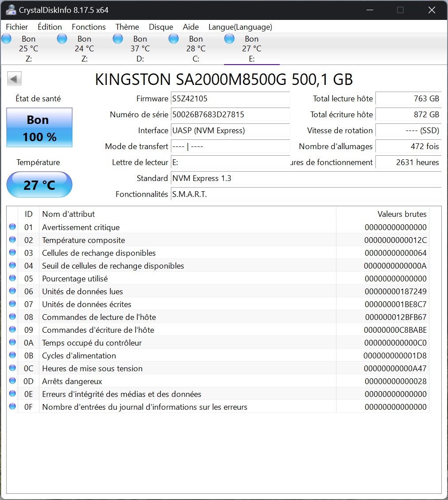Click the Nombre d'allumages value 472 fois

click(x=409, y=146)
